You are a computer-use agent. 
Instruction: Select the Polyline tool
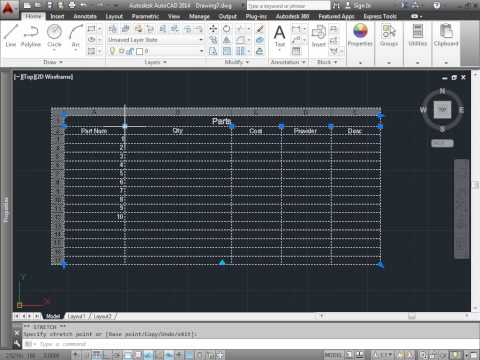click(31, 35)
